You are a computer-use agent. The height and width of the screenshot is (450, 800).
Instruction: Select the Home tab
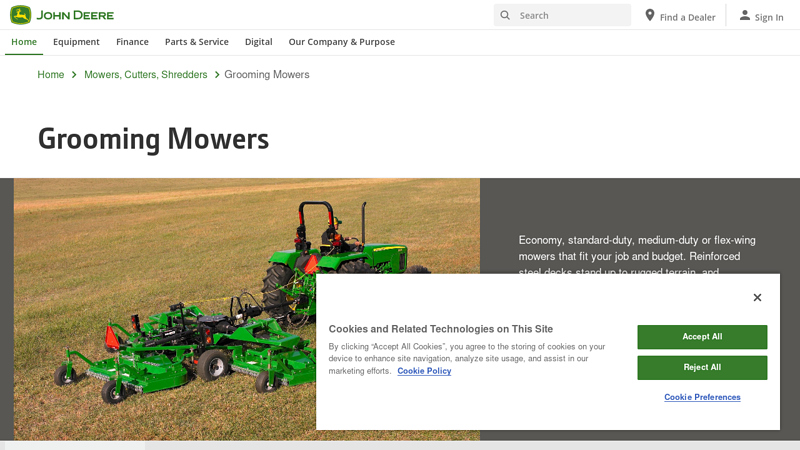click(x=24, y=42)
